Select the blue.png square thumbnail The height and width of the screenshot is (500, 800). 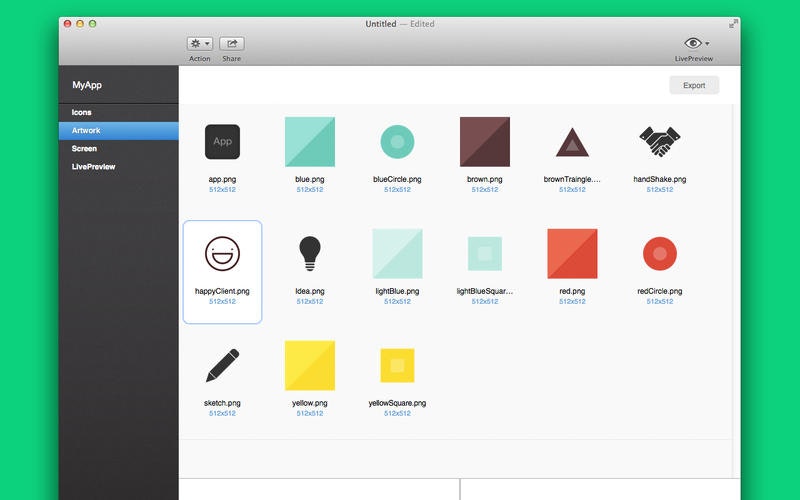[310, 142]
